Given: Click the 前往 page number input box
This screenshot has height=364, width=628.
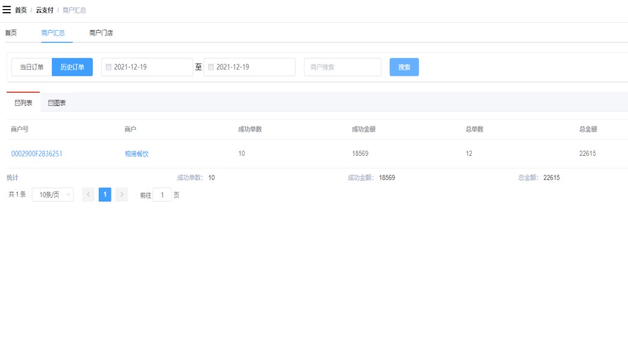Looking at the screenshot, I should (162, 195).
